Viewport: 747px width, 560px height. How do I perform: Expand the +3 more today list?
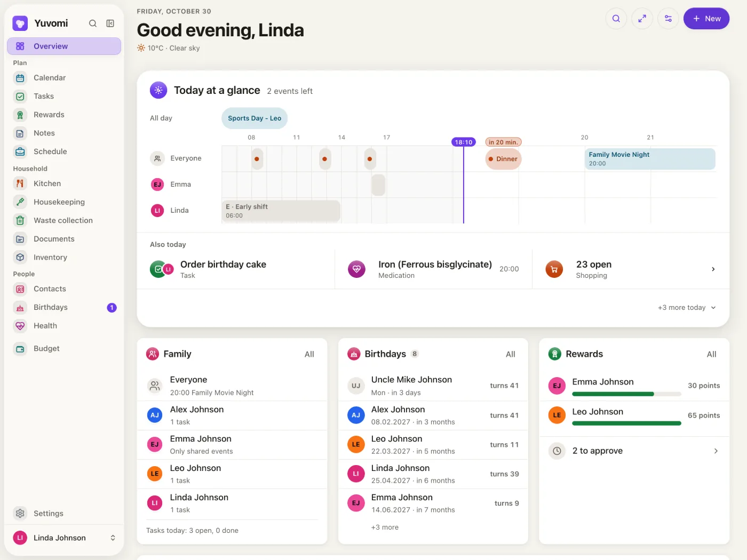point(687,308)
